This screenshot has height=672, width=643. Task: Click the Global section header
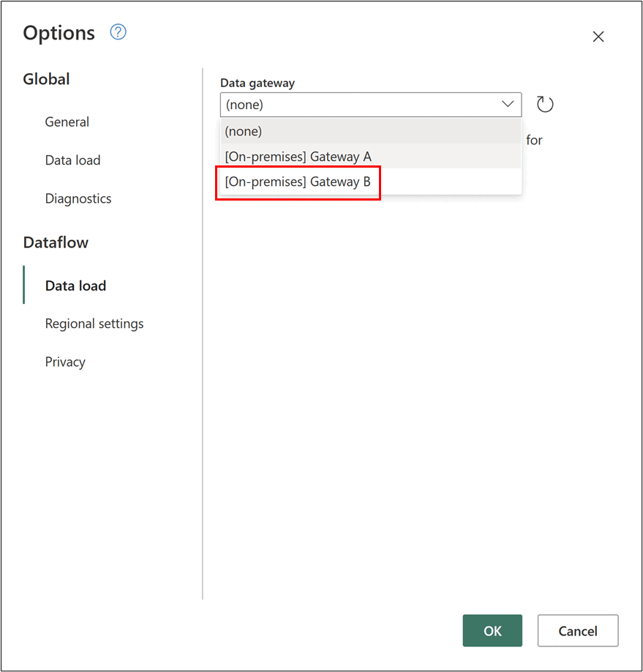(x=47, y=79)
